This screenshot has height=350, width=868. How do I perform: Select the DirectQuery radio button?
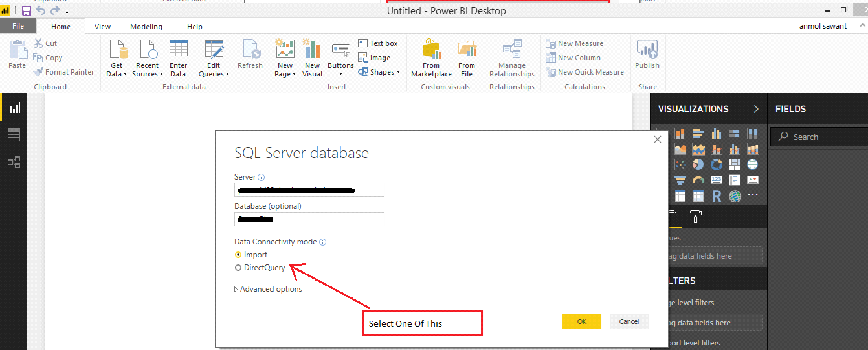pos(238,268)
